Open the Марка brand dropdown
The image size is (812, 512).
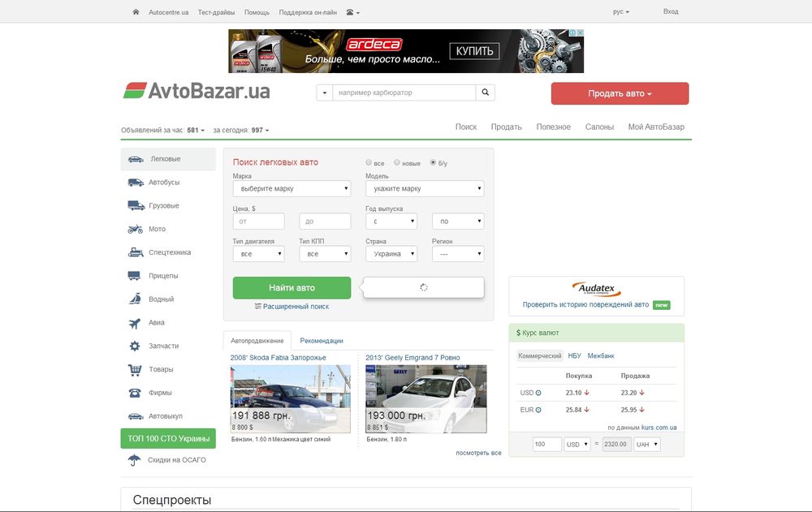(292, 188)
